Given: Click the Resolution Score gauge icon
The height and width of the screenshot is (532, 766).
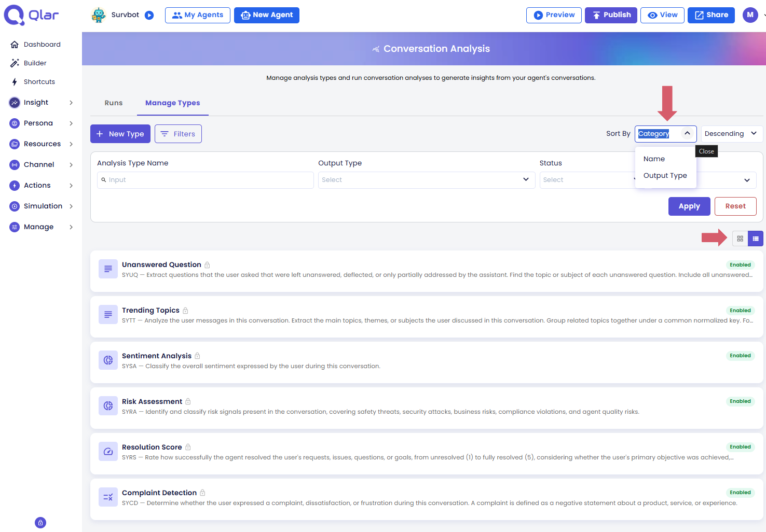Looking at the screenshot, I should (x=108, y=451).
